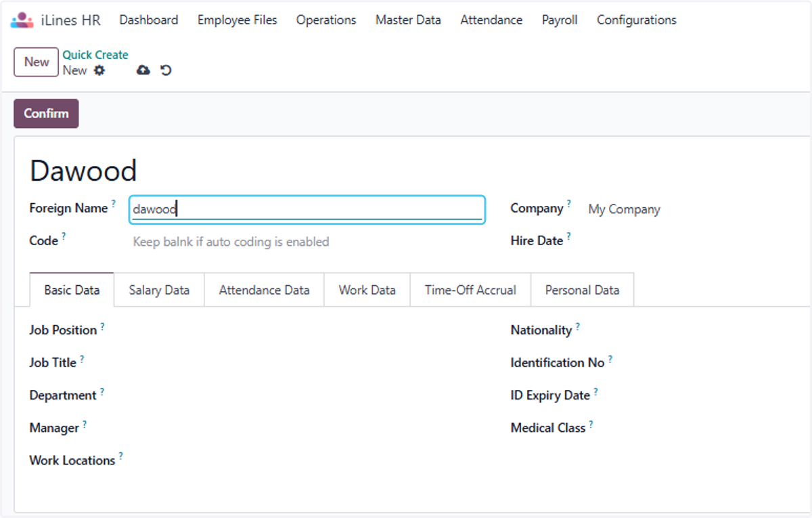This screenshot has width=812, height=518.
Task: Show the Manager help question mark
Action: coord(85,424)
